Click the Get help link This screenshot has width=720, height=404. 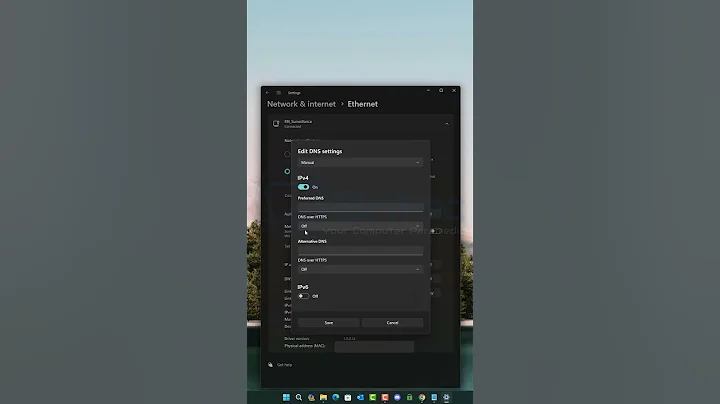coord(284,365)
